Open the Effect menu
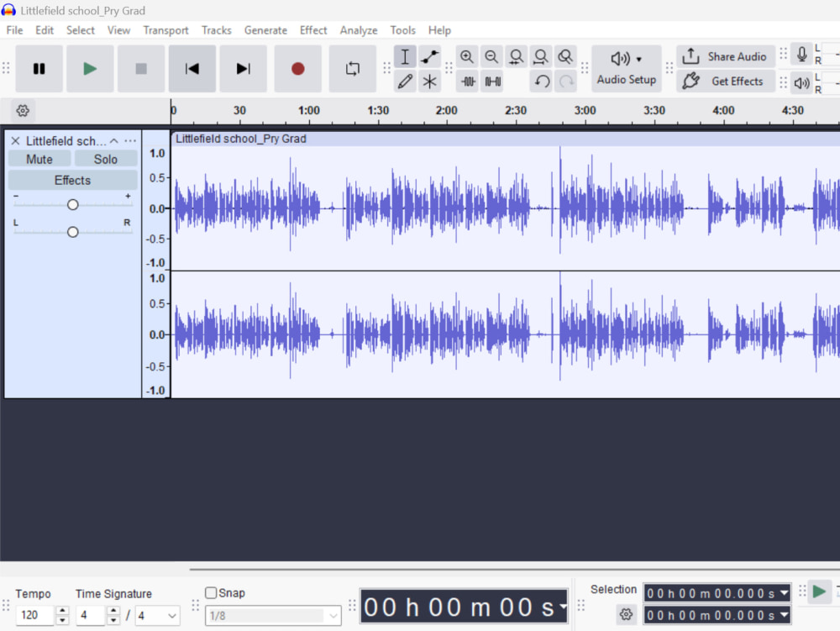The image size is (840, 631). point(313,30)
